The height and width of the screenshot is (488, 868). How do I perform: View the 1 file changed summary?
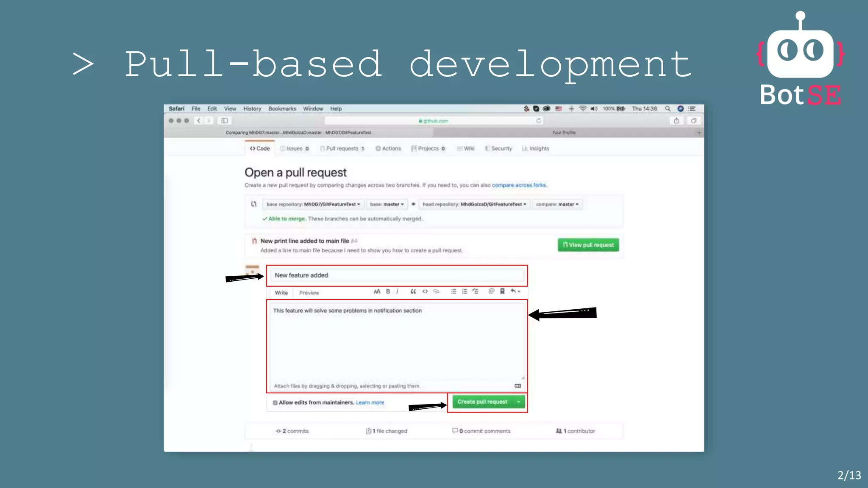coord(387,431)
